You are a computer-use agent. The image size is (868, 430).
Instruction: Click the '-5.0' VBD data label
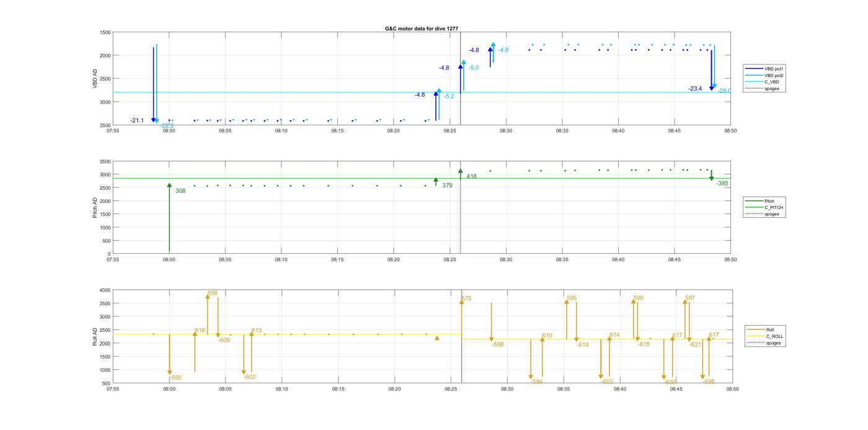click(x=474, y=68)
